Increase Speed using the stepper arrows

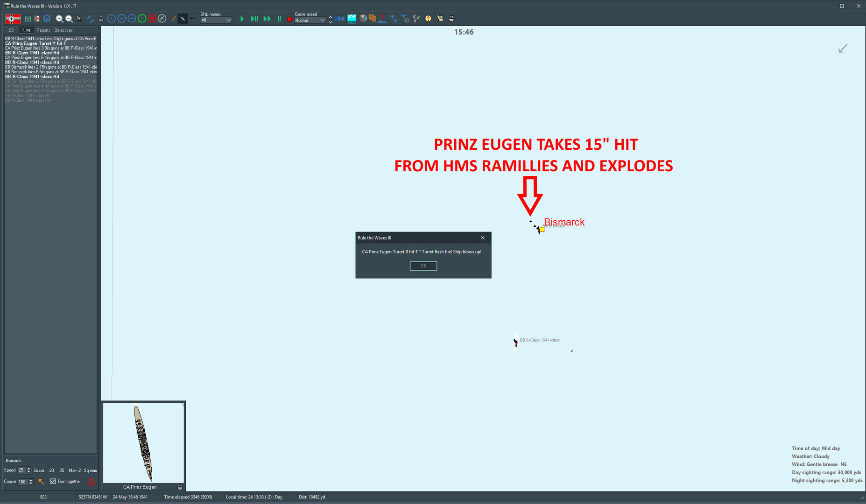[29, 470]
